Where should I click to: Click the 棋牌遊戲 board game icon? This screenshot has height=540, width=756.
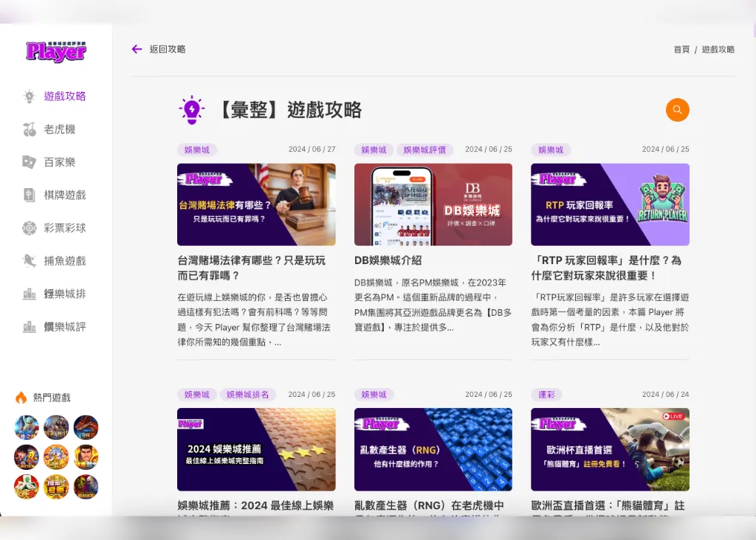point(30,195)
